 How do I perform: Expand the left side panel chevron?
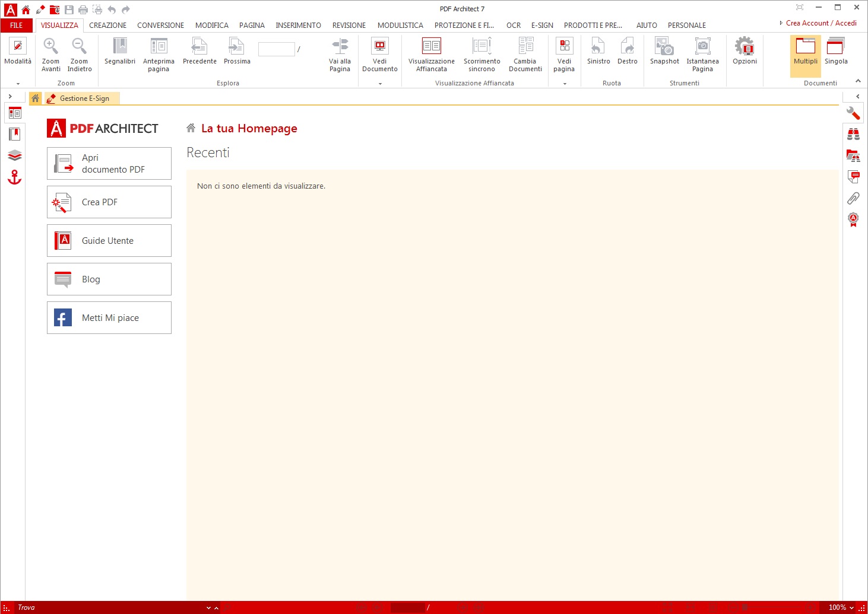point(10,96)
